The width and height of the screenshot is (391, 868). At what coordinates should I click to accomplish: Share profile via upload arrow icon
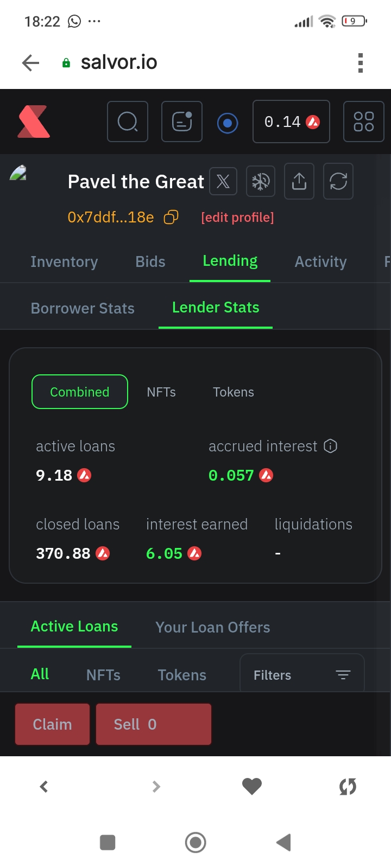(x=299, y=181)
